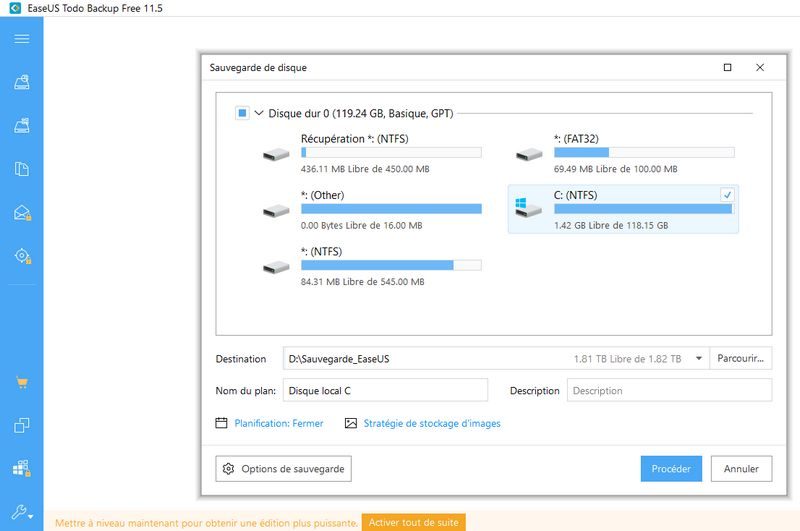800x531 pixels.
Task: Click '84.31 MB Libre de 545.00 MB' text
Action: click(x=362, y=282)
